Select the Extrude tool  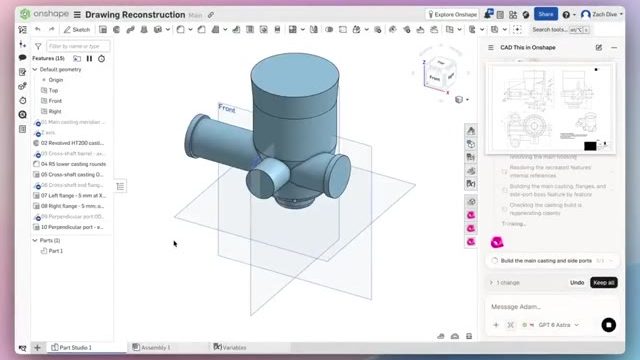click(x=103, y=29)
